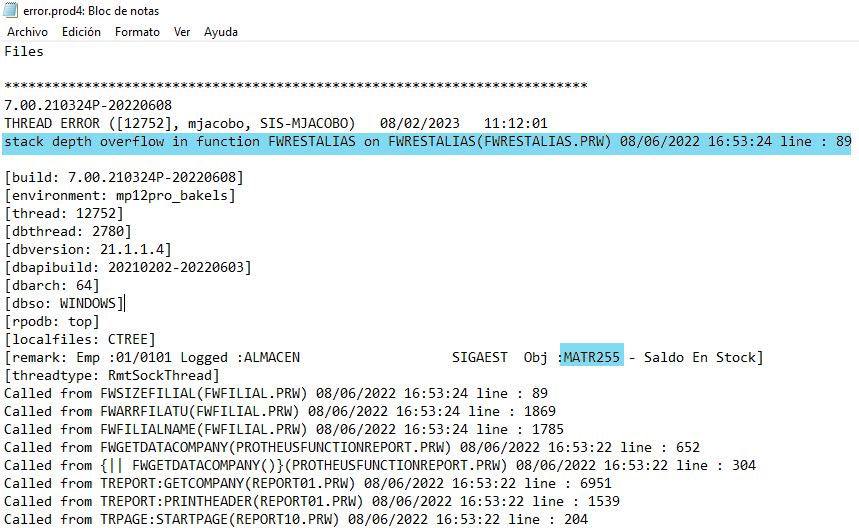Open the Formato menu
This screenshot has height=528, width=859.
(137, 32)
